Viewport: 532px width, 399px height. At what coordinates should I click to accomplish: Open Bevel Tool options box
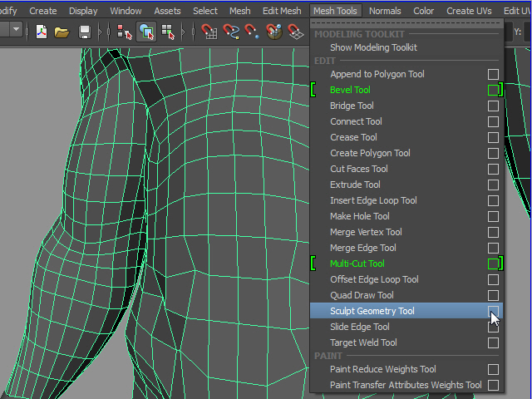click(x=494, y=90)
